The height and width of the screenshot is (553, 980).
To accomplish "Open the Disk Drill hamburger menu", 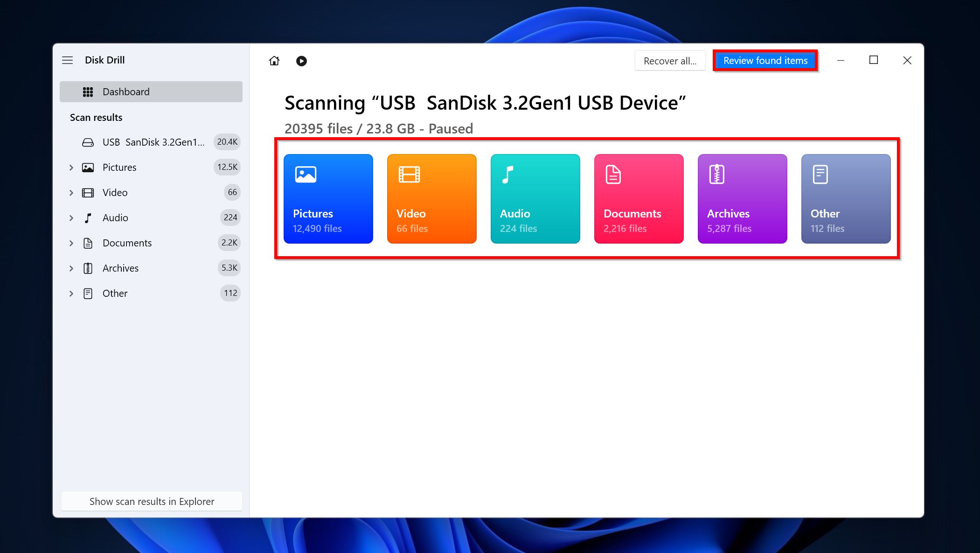I will (x=67, y=59).
